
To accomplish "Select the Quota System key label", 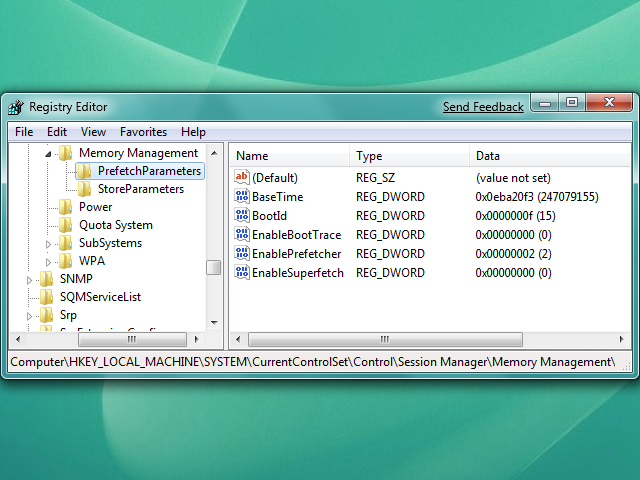I will click(x=116, y=225).
